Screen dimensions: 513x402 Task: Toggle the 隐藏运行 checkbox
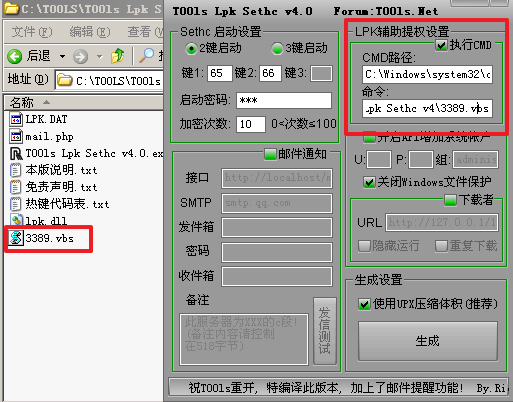tap(364, 246)
